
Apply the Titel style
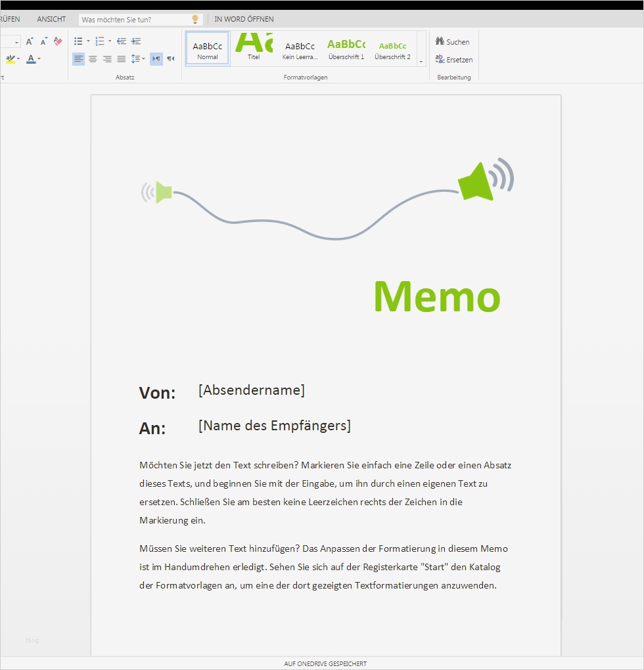254,49
